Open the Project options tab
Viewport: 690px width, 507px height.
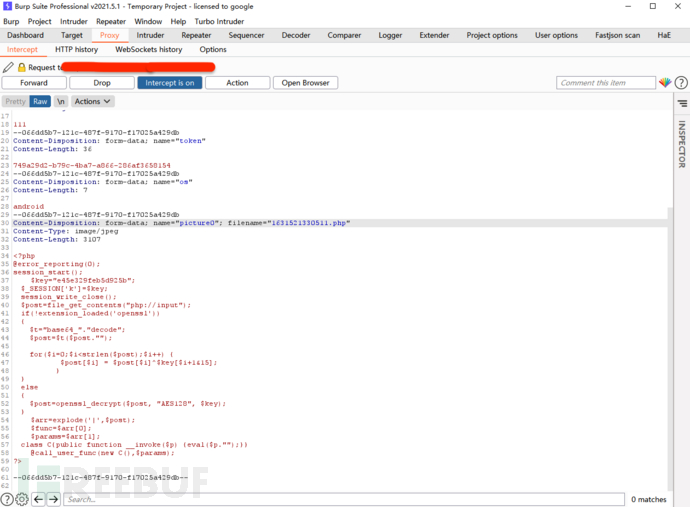click(492, 35)
